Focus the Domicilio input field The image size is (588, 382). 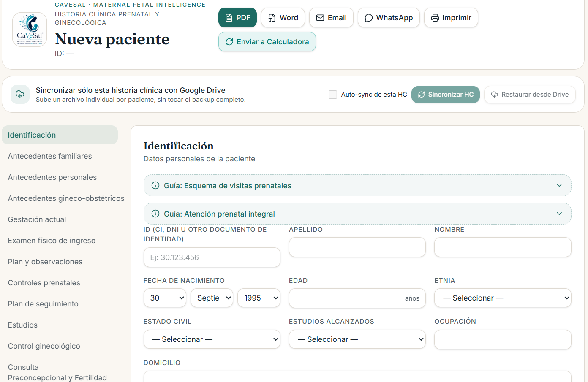click(x=357, y=377)
